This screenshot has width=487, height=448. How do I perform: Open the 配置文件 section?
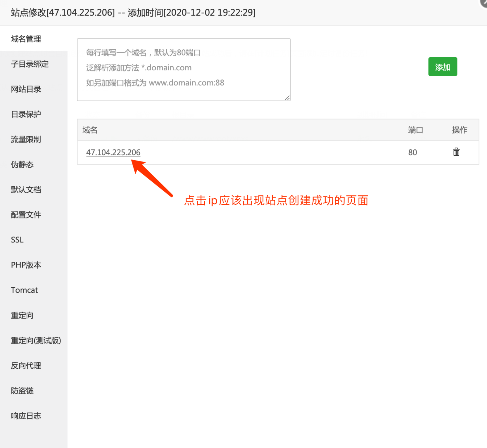[x=26, y=215]
